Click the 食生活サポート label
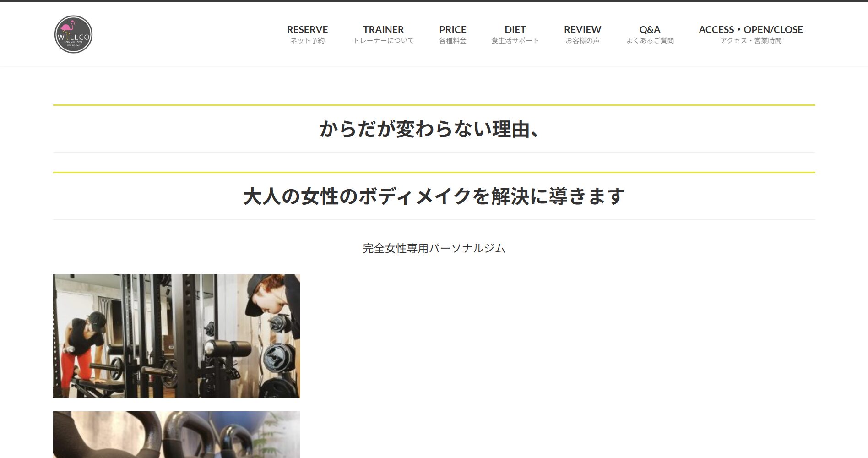Viewport: 868px width, 458px height. tap(515, 41)
